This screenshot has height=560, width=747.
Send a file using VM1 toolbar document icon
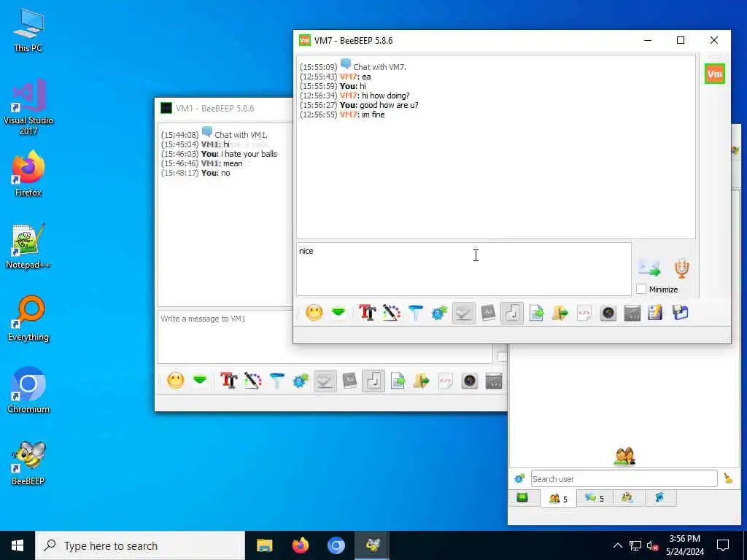coord(398,381)
